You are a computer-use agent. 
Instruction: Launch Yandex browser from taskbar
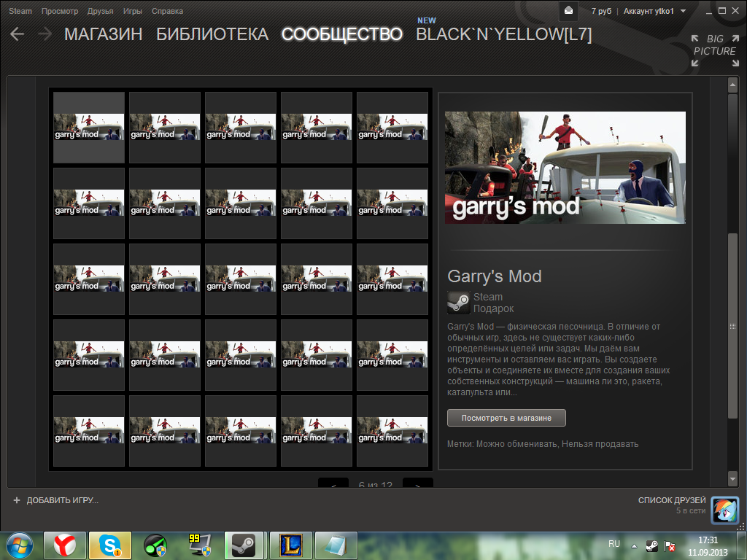coord(65,545)
